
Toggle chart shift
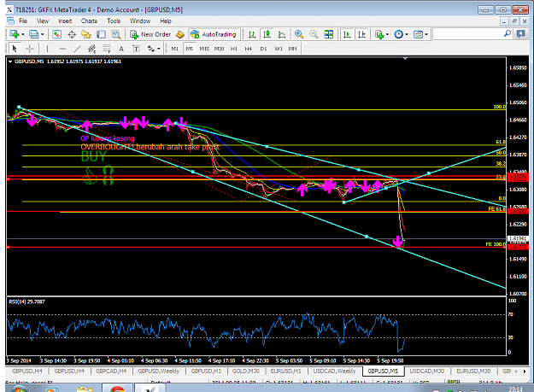[x=361, y=34]
